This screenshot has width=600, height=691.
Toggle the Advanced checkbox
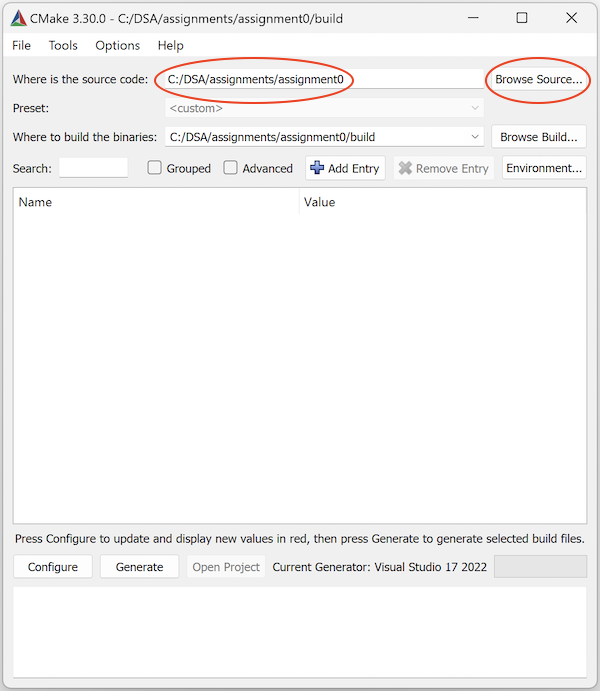(x=231, y=168)
